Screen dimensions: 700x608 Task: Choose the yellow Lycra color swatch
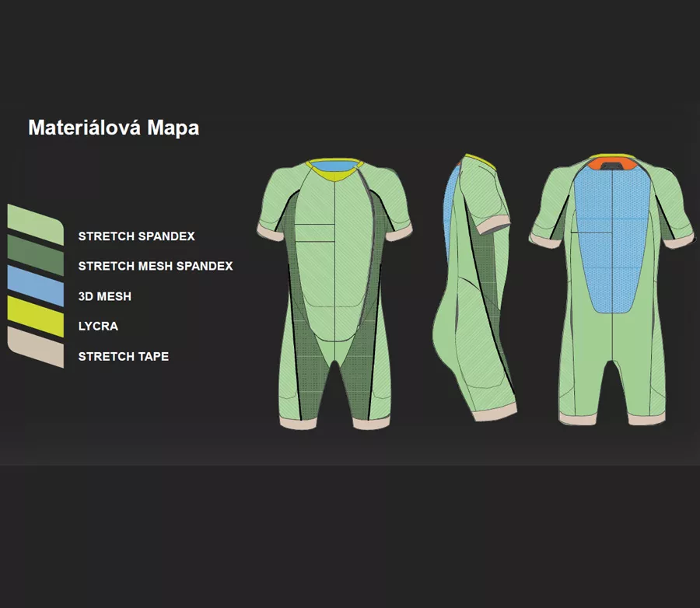[x=35, y=317]
